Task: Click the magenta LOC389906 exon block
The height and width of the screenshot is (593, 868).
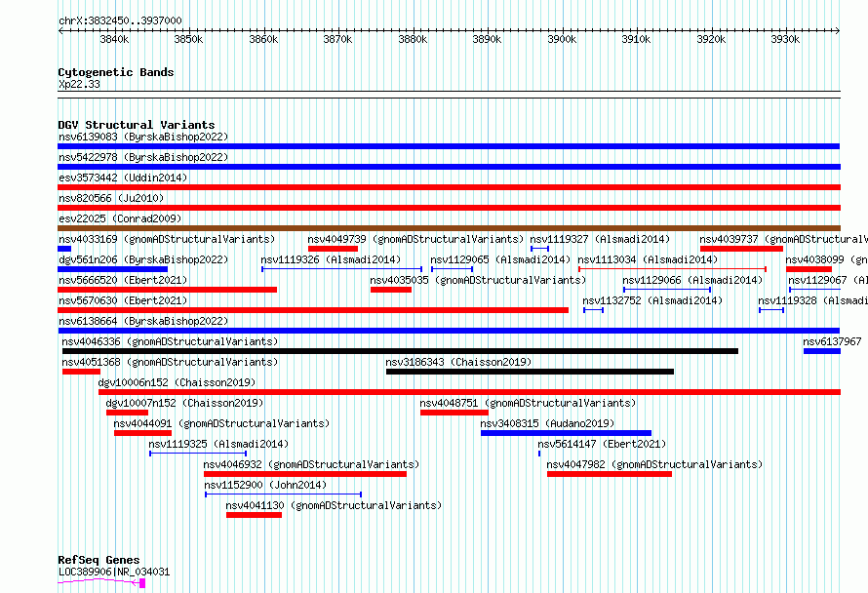Action: [x=142, y=583]
